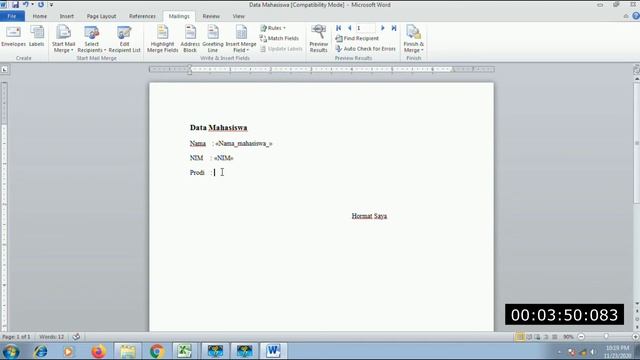
Task: Click Find Recipient
Action: click(x=357, y=38)
